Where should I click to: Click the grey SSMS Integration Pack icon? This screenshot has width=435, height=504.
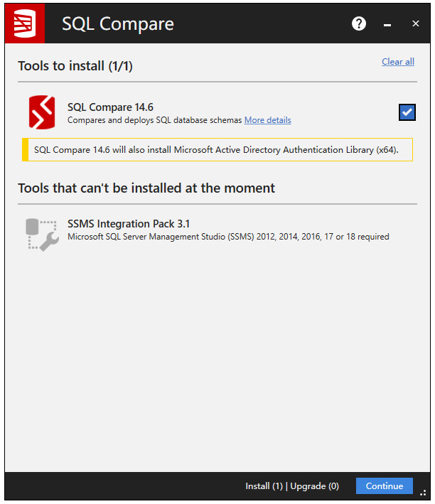pos(42,234)
